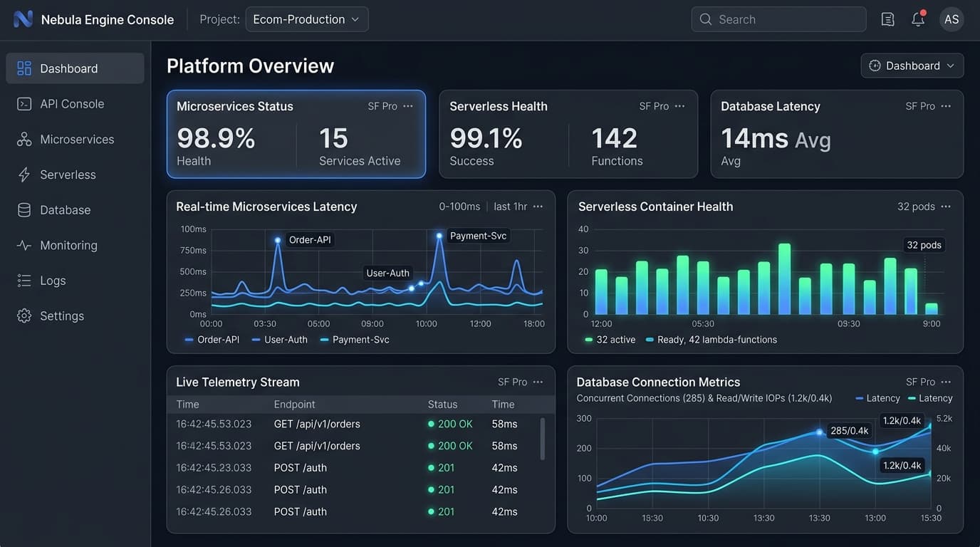The height and width of the screenshot is (547, 980).
Task: Toggle the Ready, 42 lambda-functions legend entry
Action: coord(711,340)
